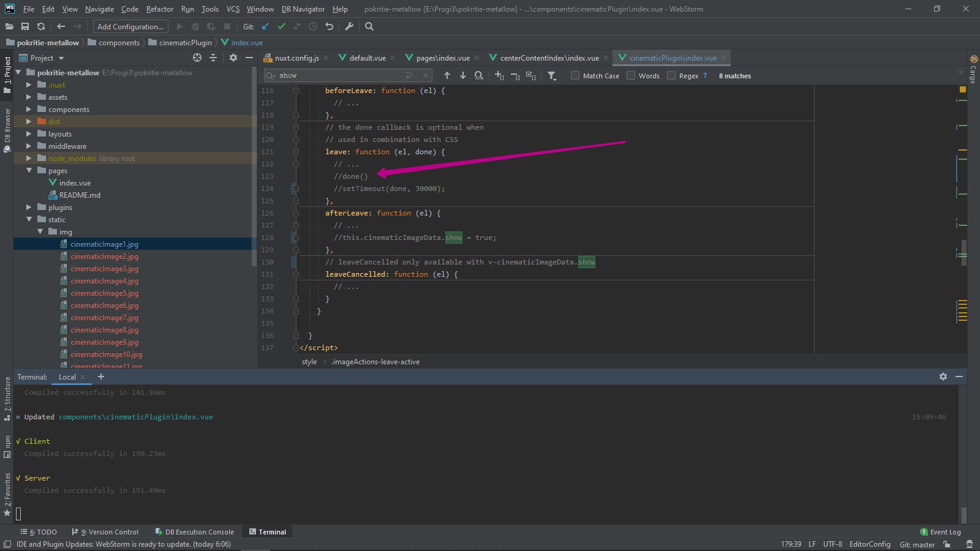Screen dimensions: 980x551
Task: Click the Synchronize refresh icon
Action: 41,26
